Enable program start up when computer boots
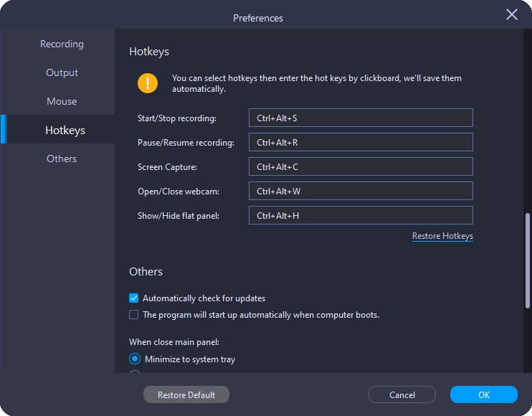The image size is (532, 416). click(x=134, y=315)
